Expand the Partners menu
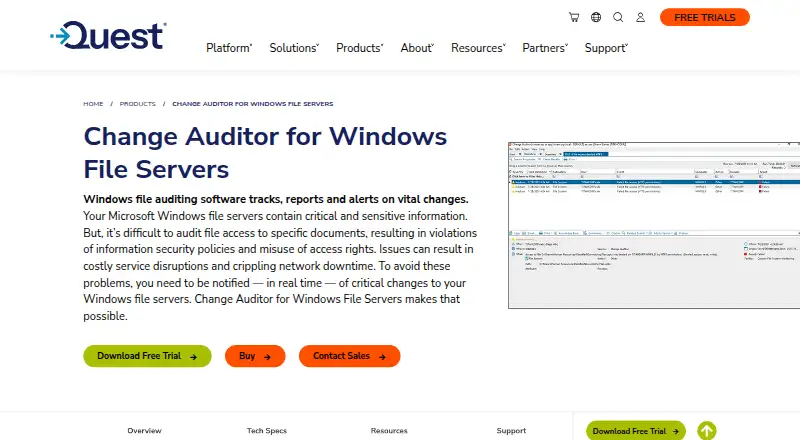The height and width of the screenshot is (440, 800). [545, 48]
